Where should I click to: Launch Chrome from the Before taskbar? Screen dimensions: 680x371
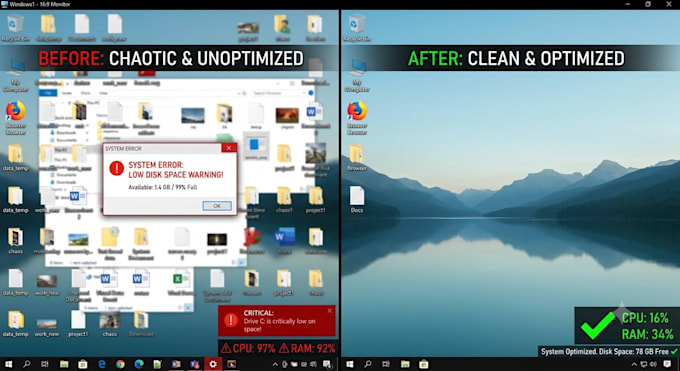pyautogui.click(x=120, y=364)
